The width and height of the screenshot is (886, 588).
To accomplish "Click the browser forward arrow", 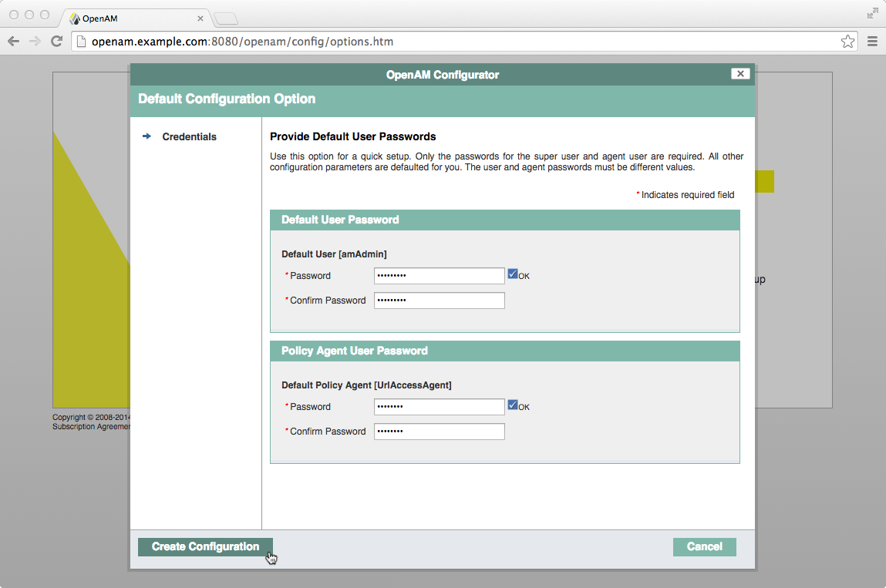I will click(35, 42).
